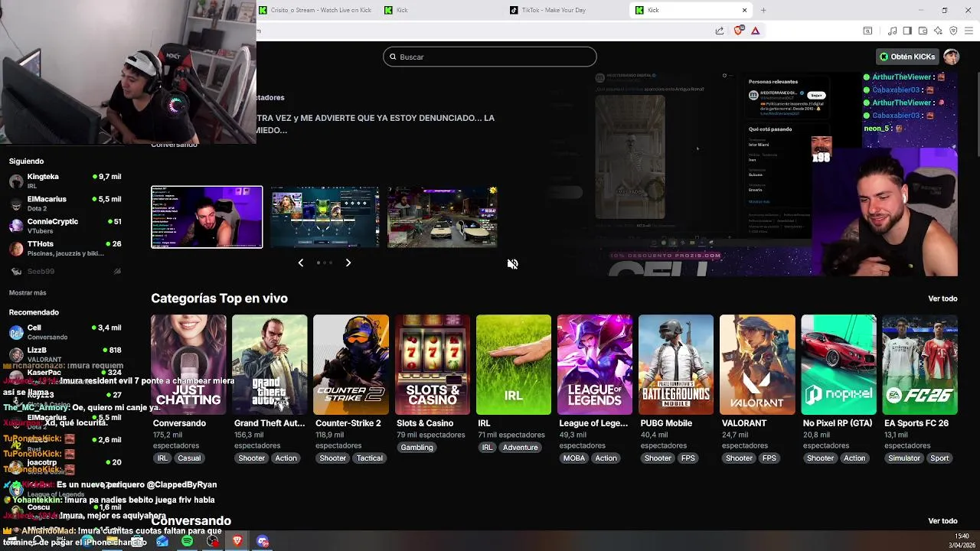Open the Kick profile avatar
The image size is (980, 551).
tap(951, 57)
